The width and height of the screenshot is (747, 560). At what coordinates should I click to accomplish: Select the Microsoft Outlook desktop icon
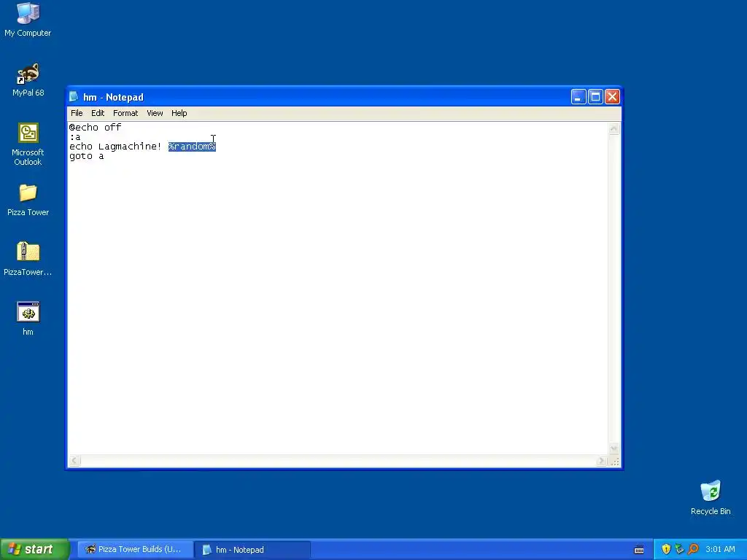[28, 144]
